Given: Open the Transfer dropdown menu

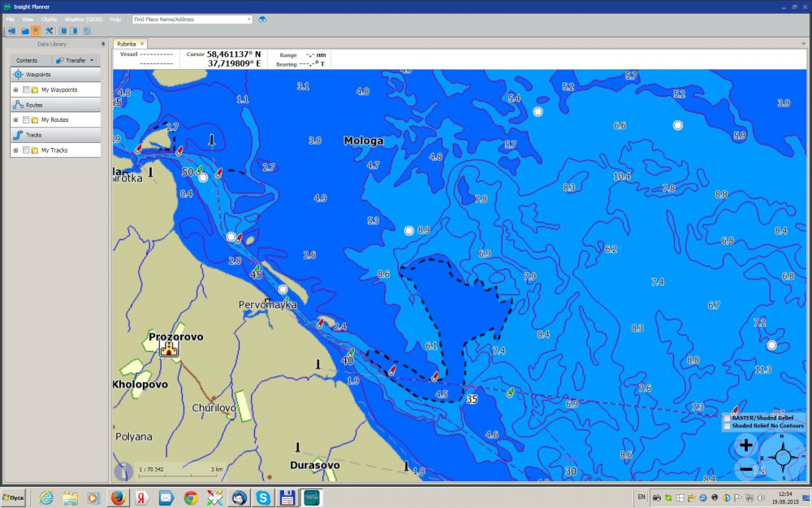Looking at the screenshot, I should pyautogui.click(x=76, y=60).
